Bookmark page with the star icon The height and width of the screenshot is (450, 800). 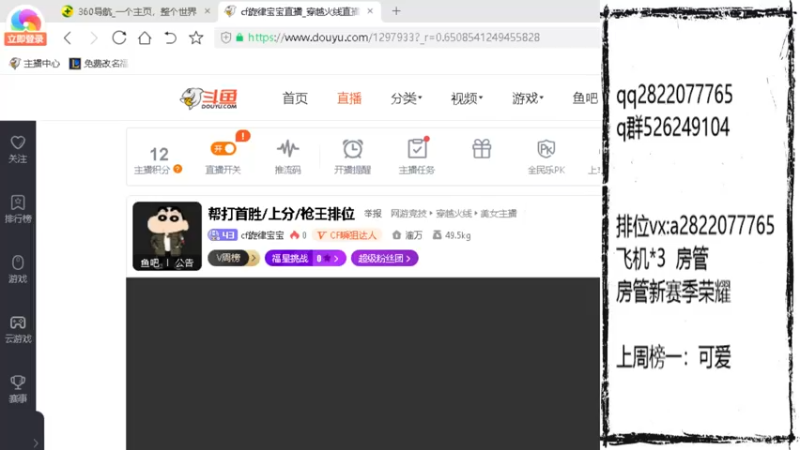[196, 37]
